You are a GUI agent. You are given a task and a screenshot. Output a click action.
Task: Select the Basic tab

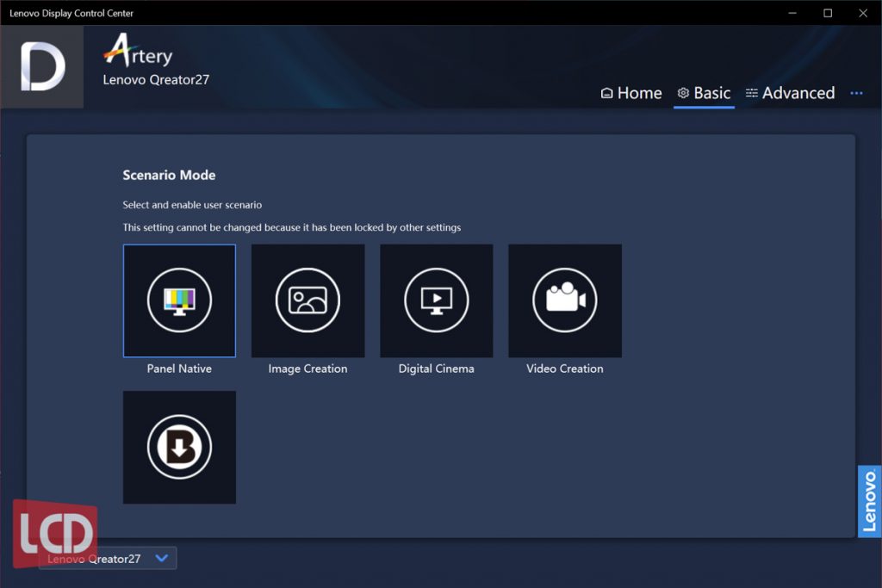tap(704, 93)
